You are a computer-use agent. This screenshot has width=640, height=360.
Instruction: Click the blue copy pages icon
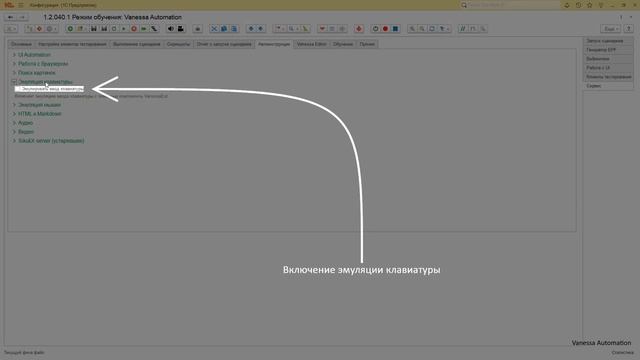pos(224,29)
